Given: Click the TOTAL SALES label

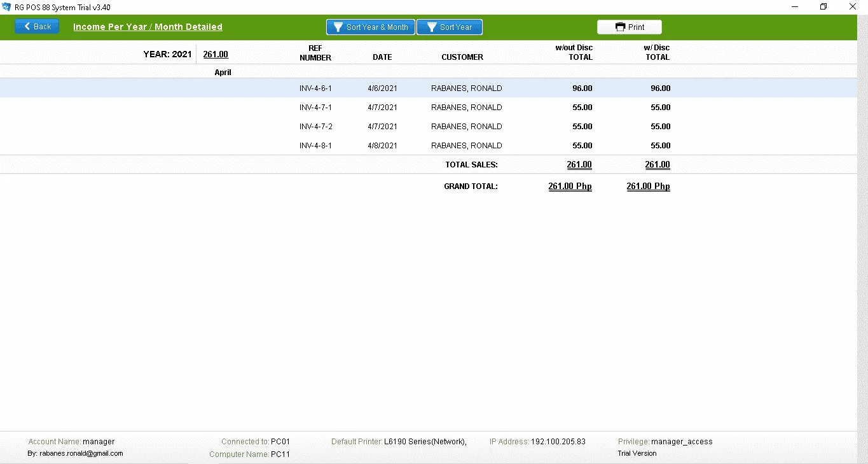Looking at the screenshot, I should (x=471, y=165).
